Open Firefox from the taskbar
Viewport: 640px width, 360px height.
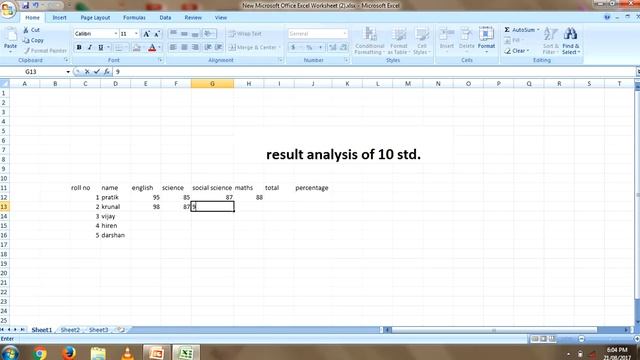tap(69, 353)
